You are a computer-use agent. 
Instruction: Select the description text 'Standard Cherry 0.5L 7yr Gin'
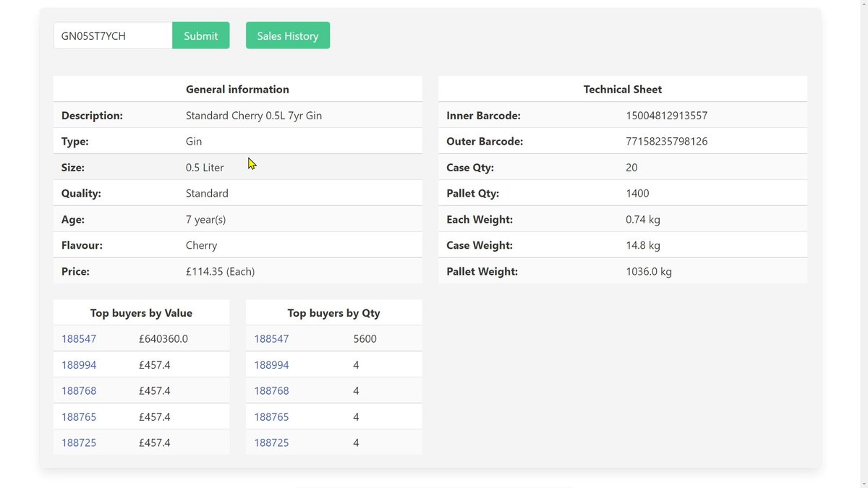point(254,115)
